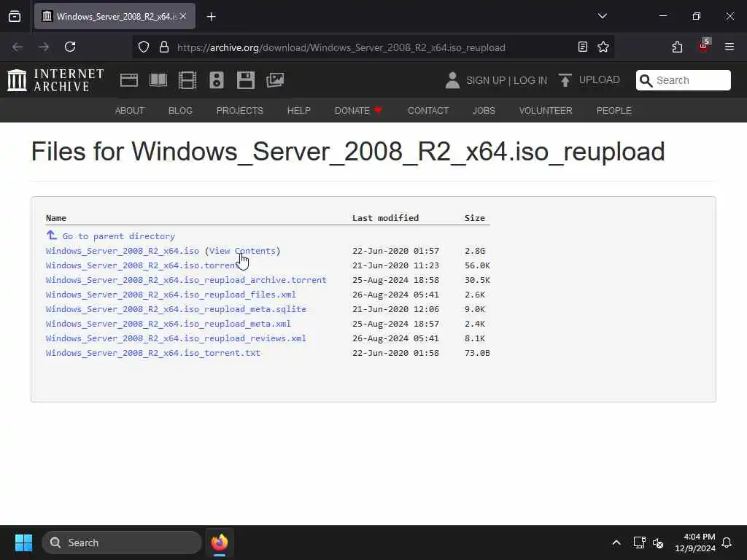Go forward one page
This screenshot has height=560, width=747.
pyautogui.click(x=44, y=47)
